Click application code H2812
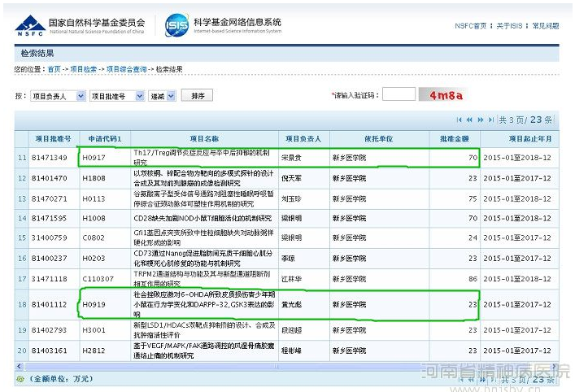Screen dimensions: 575x392 94,351
